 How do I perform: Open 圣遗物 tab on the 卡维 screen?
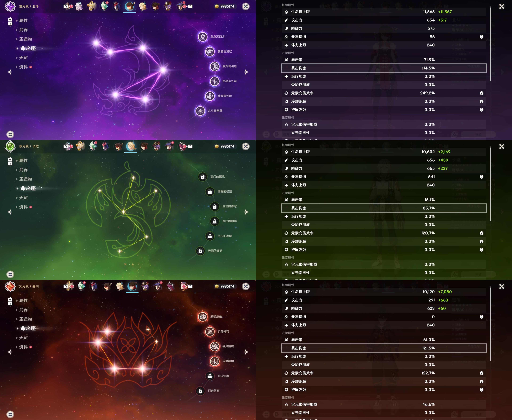click(x=25, y=179)
